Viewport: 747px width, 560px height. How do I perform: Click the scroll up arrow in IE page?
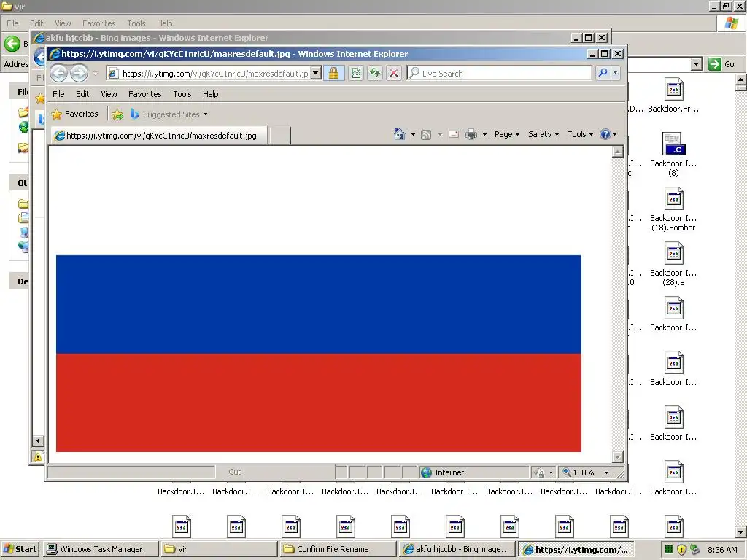tap(617, 152)
